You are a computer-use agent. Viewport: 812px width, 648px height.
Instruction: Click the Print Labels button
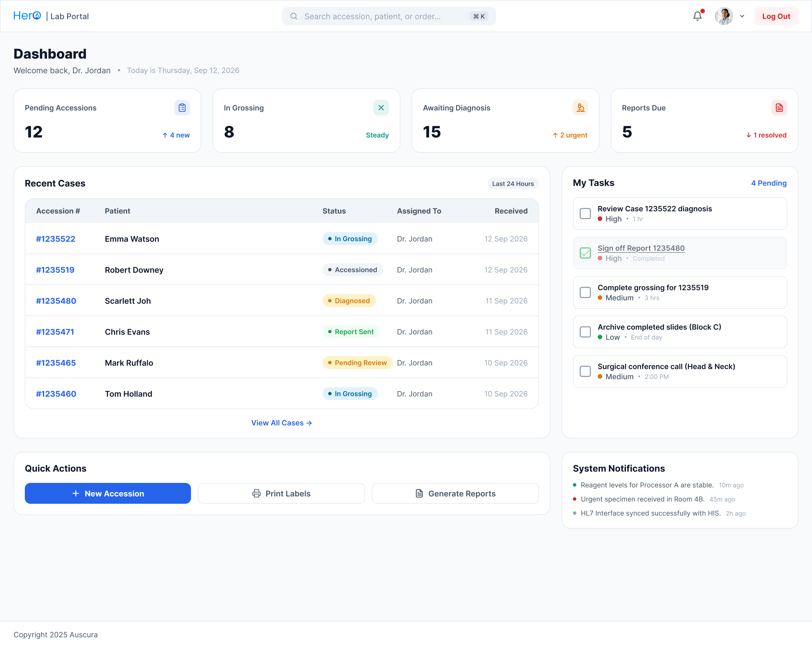(281, 493)
